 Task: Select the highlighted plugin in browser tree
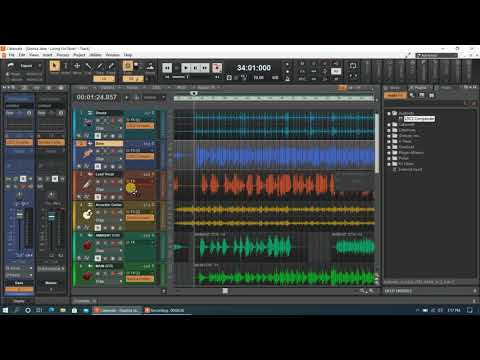419,119
